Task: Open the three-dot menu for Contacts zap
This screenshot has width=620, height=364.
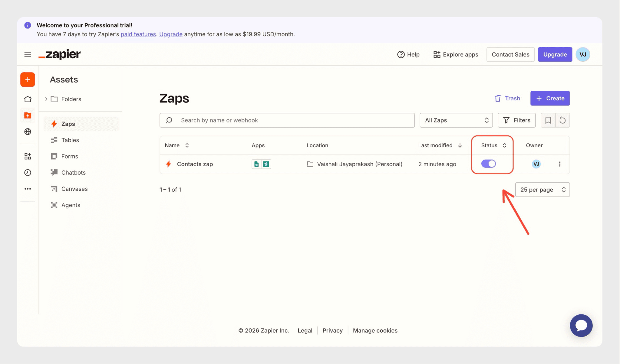Action: click(x=559, y=164)
